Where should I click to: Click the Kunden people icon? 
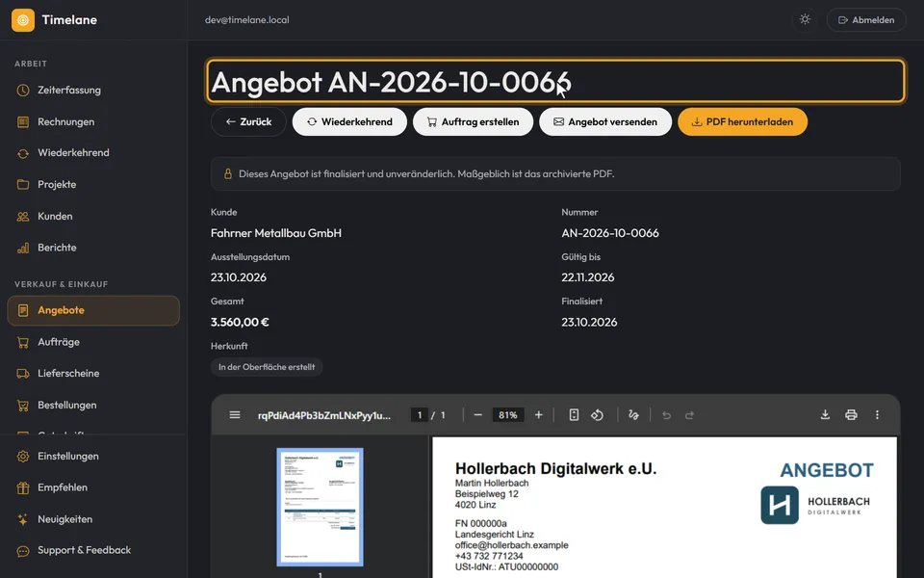(23, 217)
